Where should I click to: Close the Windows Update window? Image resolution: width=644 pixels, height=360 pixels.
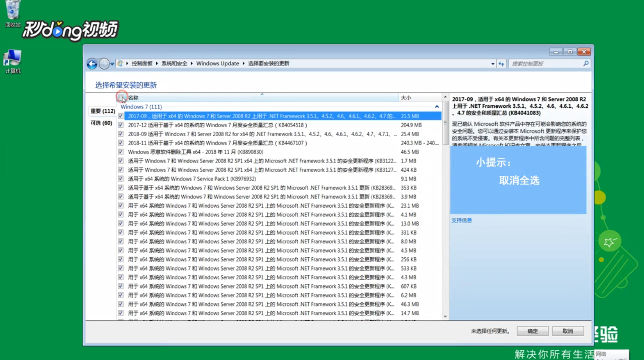[x=584, y=52]
